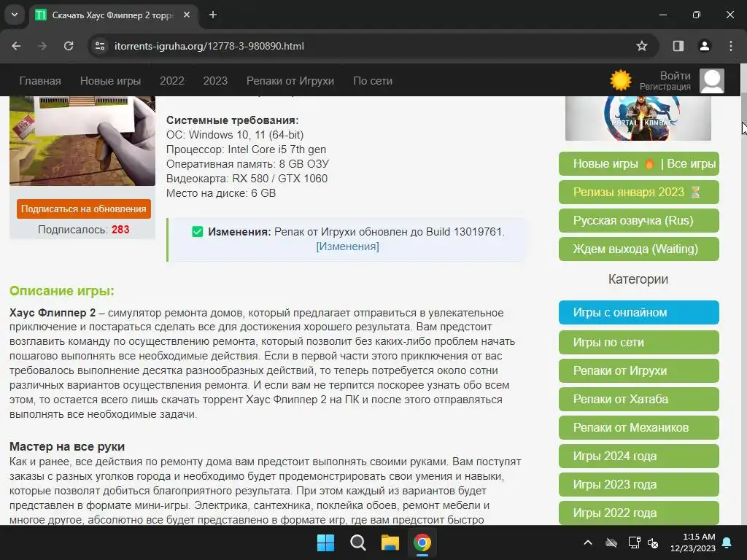Open the Главная menu item

point(40,81)
